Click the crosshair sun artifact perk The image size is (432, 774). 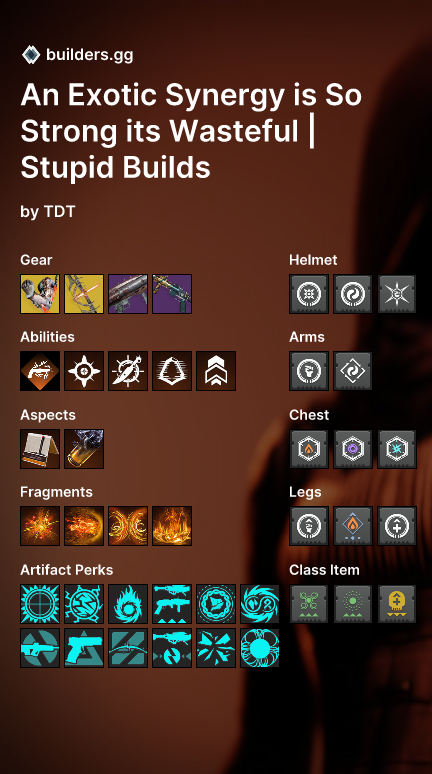[40, 604]
